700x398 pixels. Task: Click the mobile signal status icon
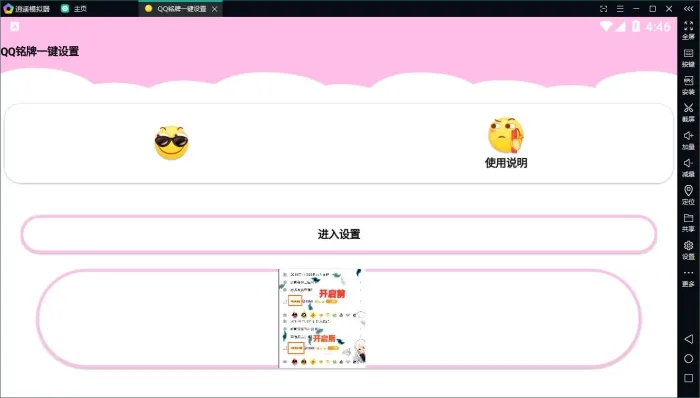[620, 26]
